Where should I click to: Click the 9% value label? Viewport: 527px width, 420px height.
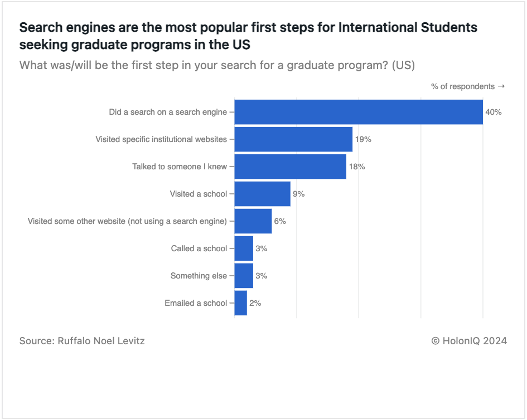point(298,194)
